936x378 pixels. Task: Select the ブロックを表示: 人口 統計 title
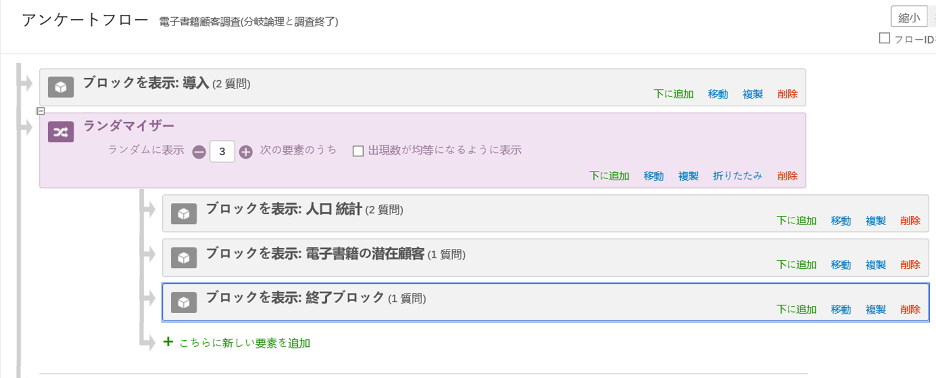tap(284, 209)
